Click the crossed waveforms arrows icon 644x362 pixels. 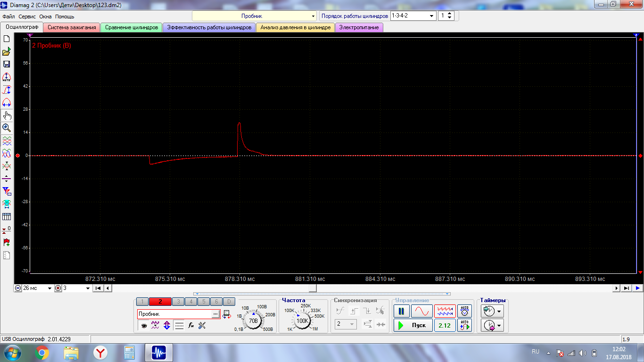click(7, 166)
